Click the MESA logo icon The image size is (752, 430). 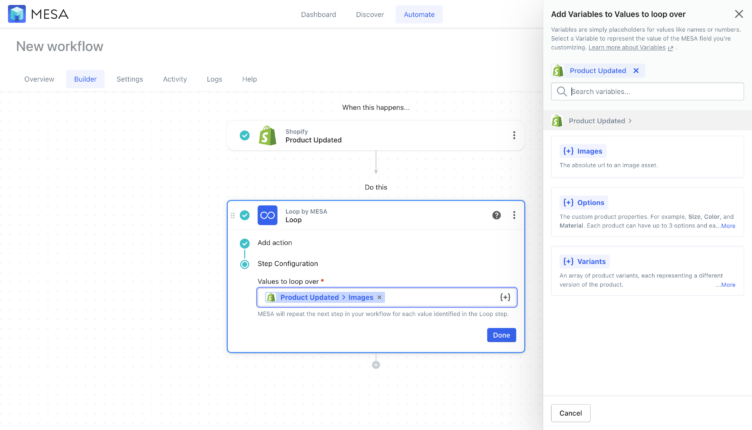17,14
